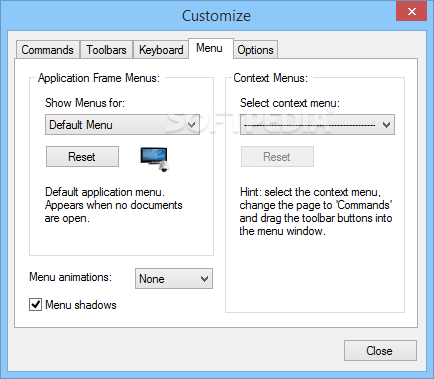Expand the Show Menus for dropdown
The width and height of the screenshot is (434, 379).
(122, 125)
